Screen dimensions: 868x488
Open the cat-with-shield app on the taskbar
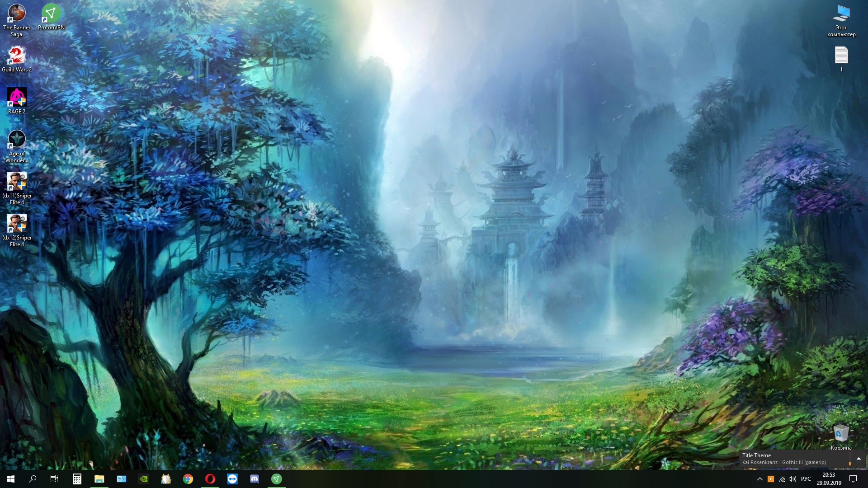click(166, 479)
